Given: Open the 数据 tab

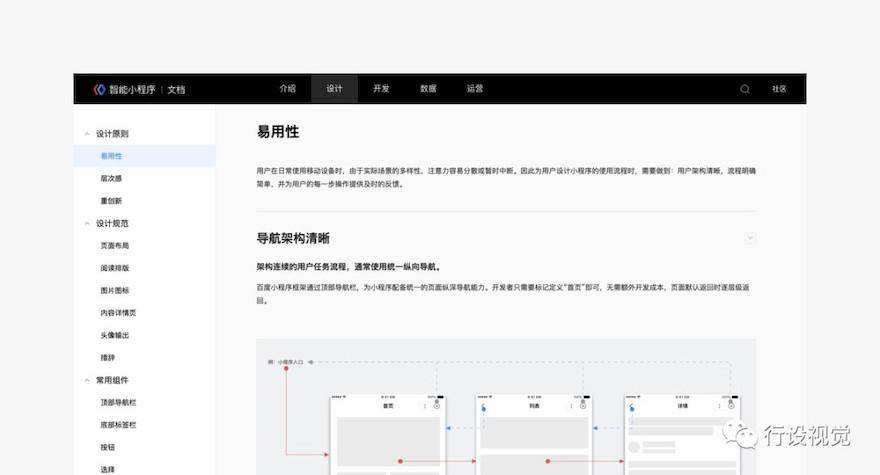Looking at the screenshot, I should 428,89.
